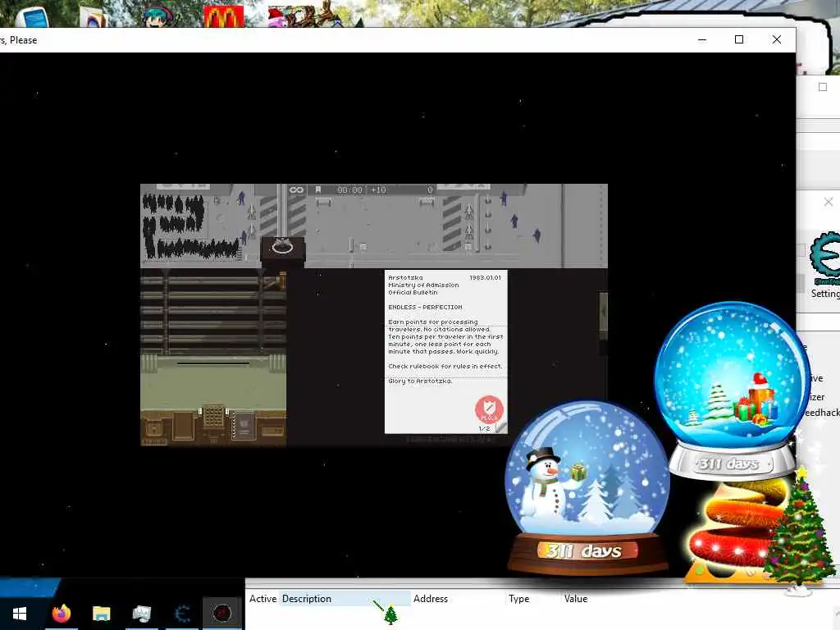The height and width of the screenshot is (630, 840).
Task: Click the grid rulebook item on the desk
Action: click(x=213, y=416)
